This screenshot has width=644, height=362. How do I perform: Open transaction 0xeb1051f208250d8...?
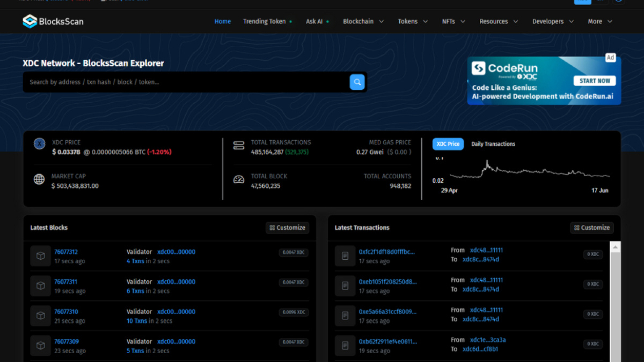(388, 282)
